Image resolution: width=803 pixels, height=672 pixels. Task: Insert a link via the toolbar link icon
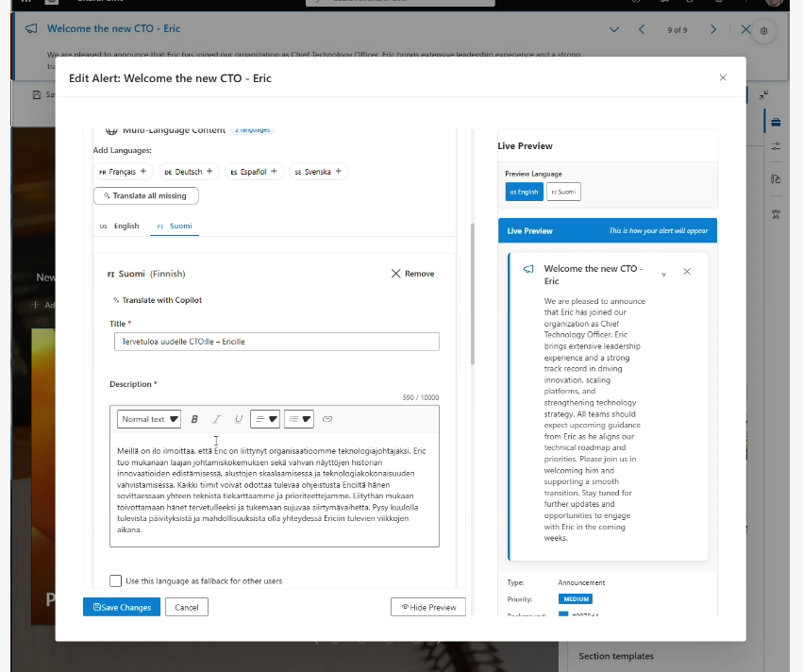(327, 419)
